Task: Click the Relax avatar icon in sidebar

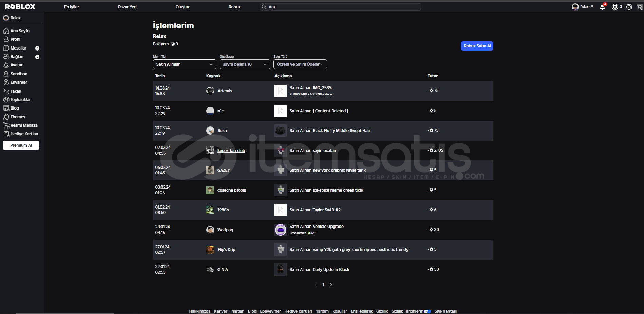Action: click(6, 18)
